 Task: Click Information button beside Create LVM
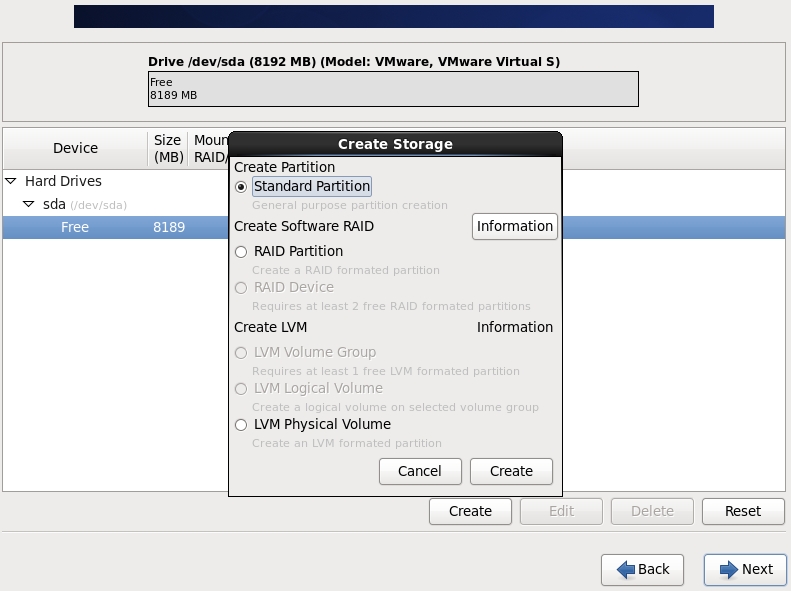click(x=515, y=327)
